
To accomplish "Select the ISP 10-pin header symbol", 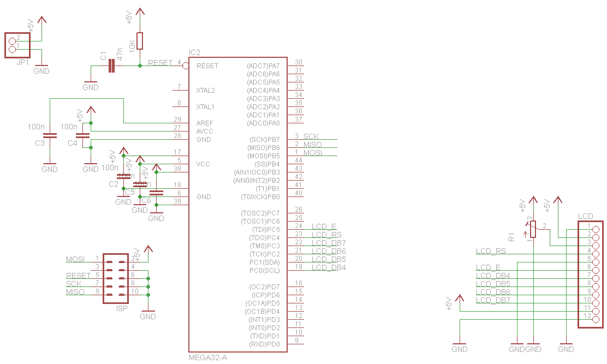I will point(116,278).
